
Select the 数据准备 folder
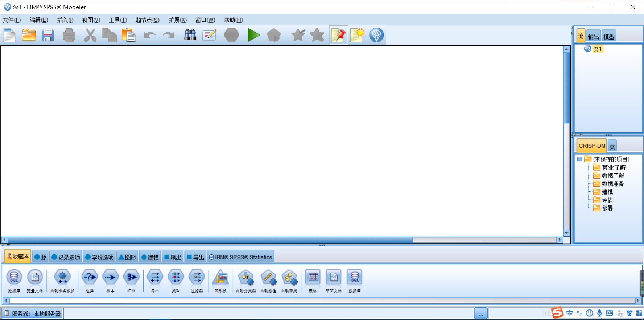(x=608, y=184)
